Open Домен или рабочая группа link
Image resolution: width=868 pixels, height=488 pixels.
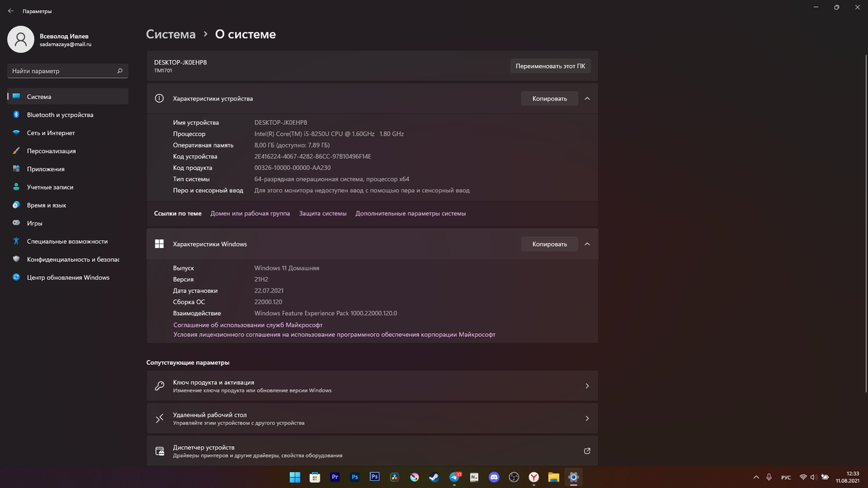pyautogui.click(x=250, y=213)
